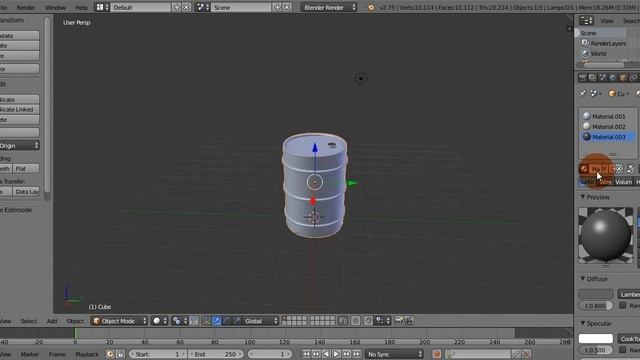Toggle use preview range in timeline
Image resolution: width=640 pixels, height=360 pixels.
pos(110,354)
